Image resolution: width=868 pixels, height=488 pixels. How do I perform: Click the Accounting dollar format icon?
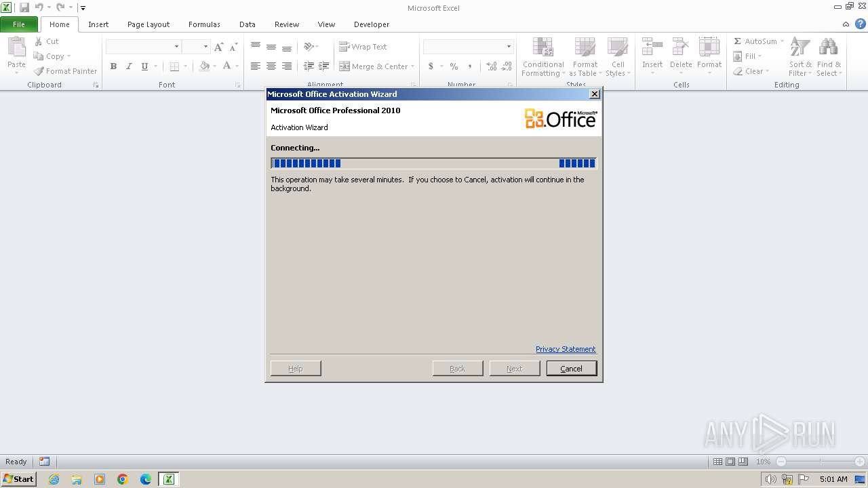point(431,66)
